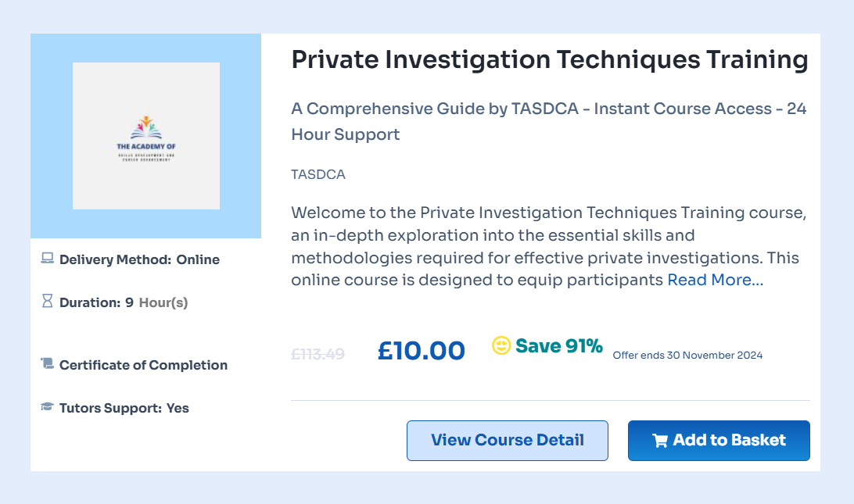Viewport: 854px width, 504px height.
Task: Click the Save 91% discount label
Action: pyautogui.click(x=559, y=346)
